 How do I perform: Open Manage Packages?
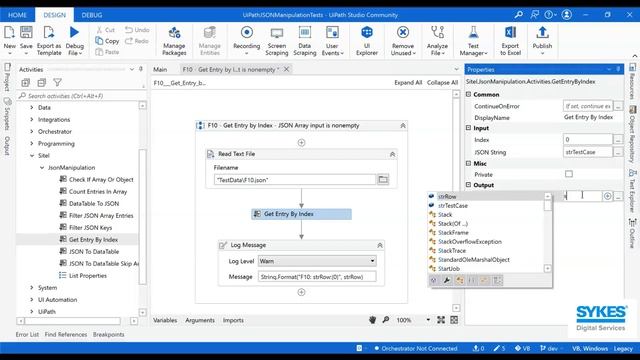point(174,40)
